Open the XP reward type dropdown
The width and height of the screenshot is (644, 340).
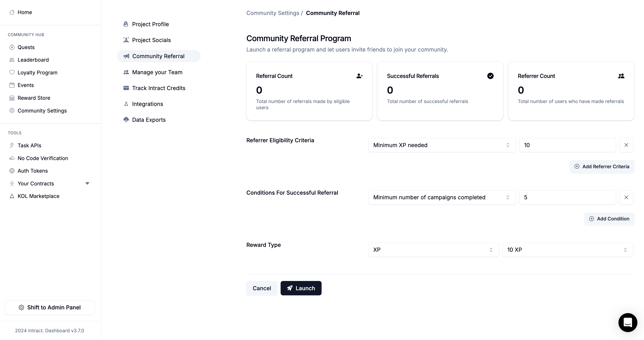pyautogui.click(x=433, y=250)
